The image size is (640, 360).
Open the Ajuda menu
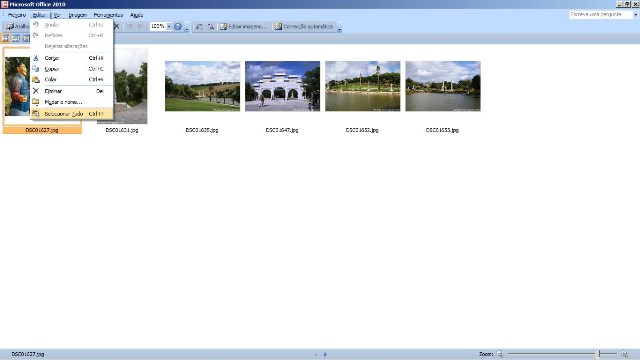pos(136,15)
